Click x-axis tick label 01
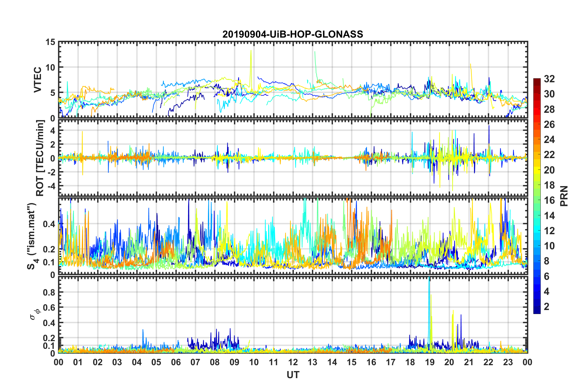 78,362
